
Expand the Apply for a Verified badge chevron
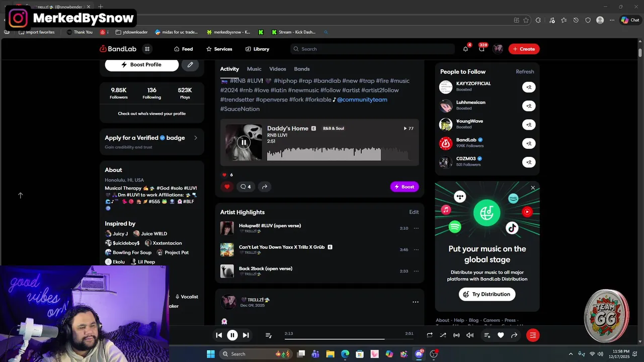(x=196, y=138)
